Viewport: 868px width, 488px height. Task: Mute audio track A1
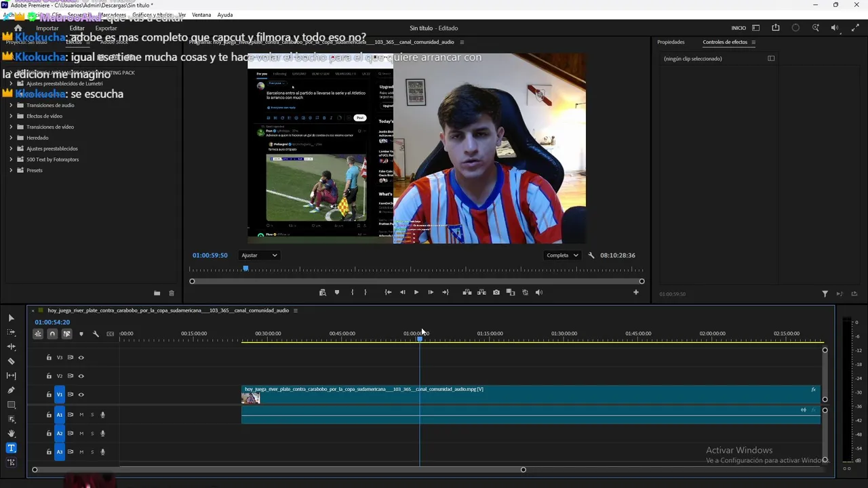(x=81, y=415)
